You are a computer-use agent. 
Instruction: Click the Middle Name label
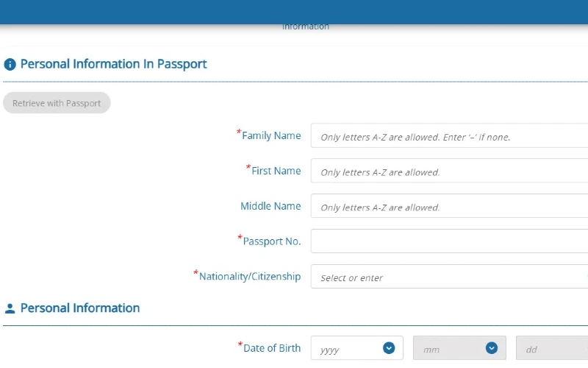(x=270, y=206)
